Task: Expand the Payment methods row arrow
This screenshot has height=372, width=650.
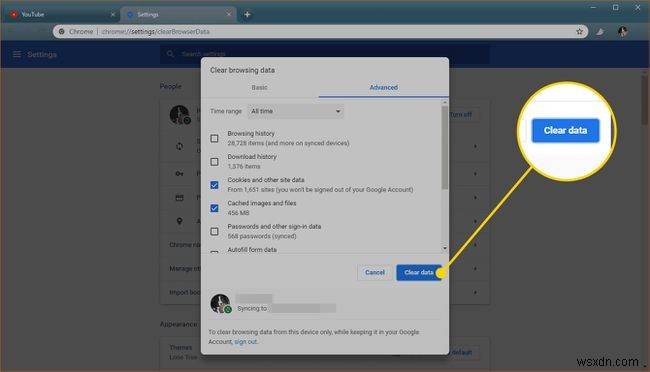Action: [475, 197]
